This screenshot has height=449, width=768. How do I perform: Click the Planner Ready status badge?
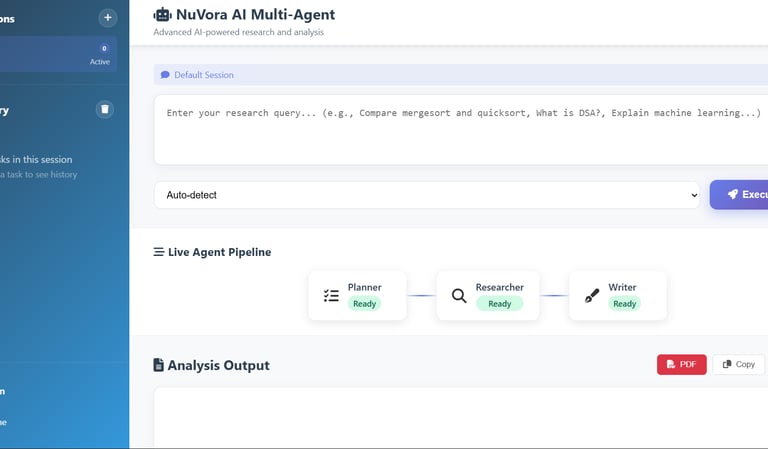pyautogui.click(x=364, y=304)
